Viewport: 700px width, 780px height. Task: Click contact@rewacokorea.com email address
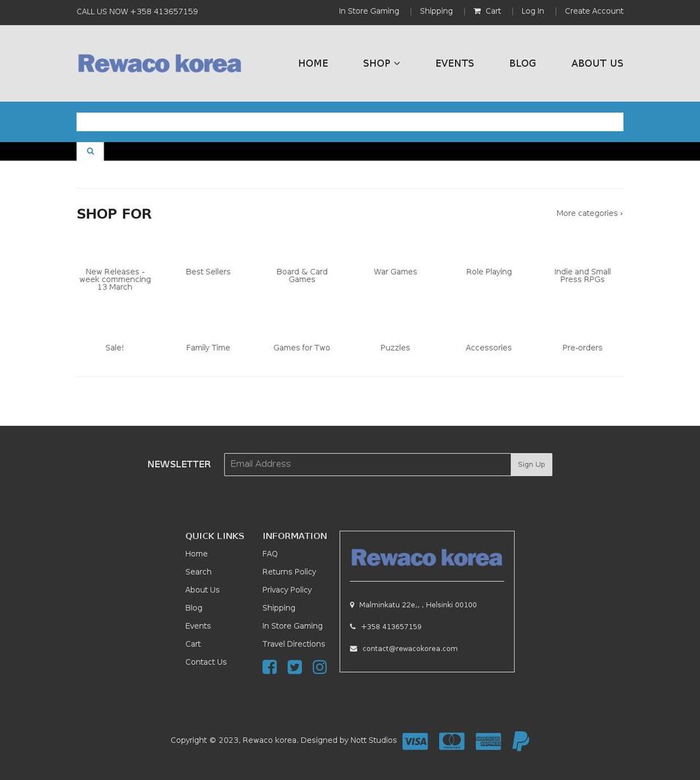tap(410, 649)
